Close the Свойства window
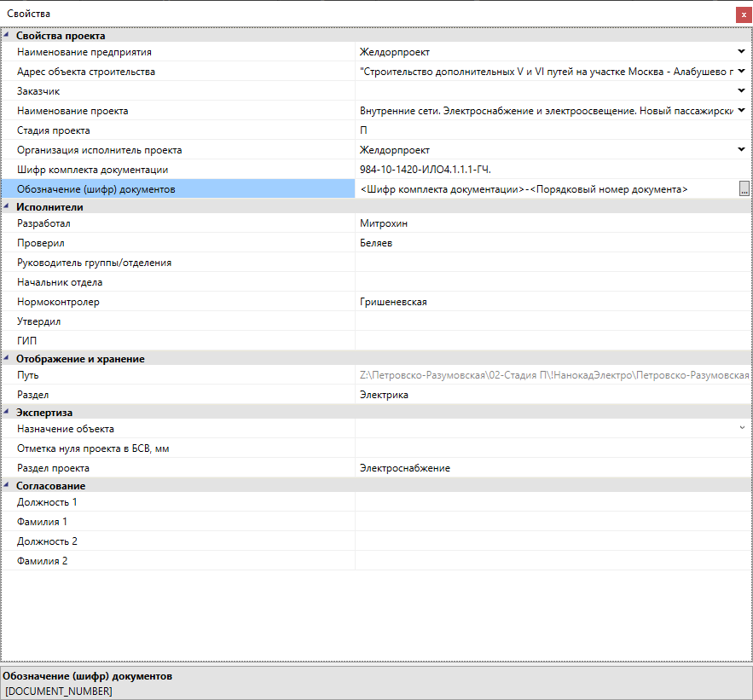 coord(743,14)
